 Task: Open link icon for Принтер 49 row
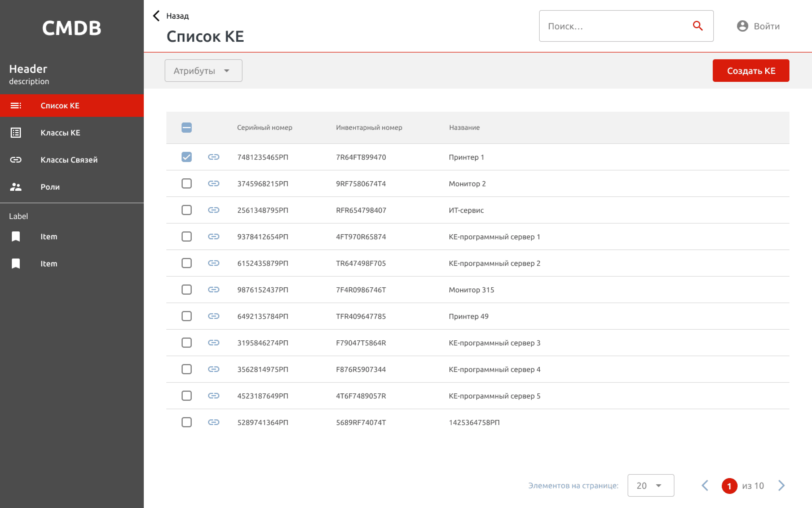point(214,316)
